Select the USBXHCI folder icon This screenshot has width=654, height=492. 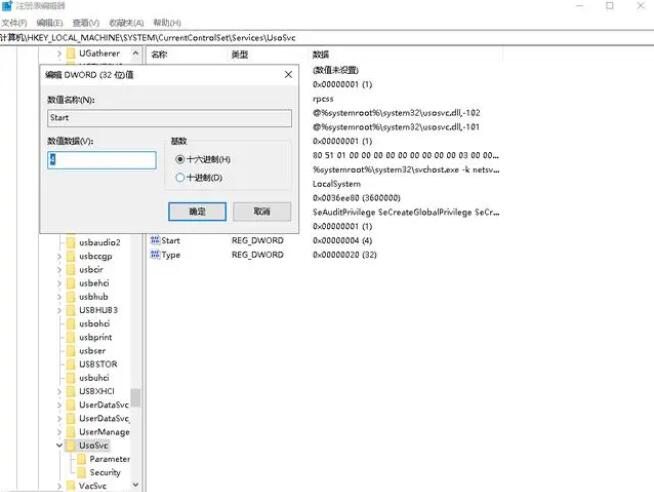[x=71, y=391]
